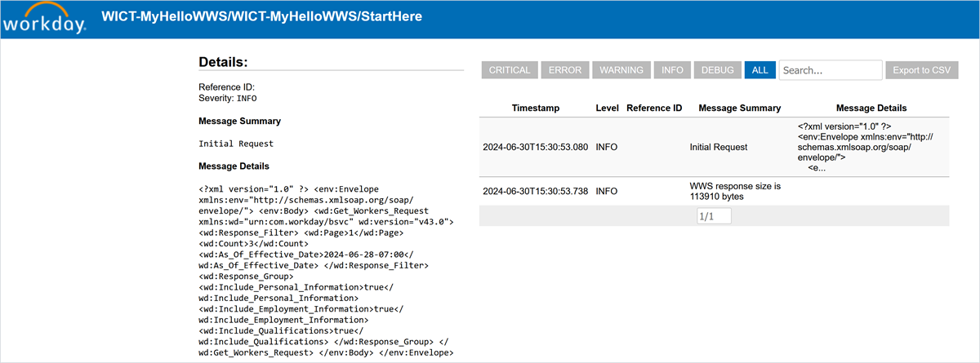980x363 pixels.
Task: Filter logs by CRITICAL level
Action: click(x=510, y=70)
